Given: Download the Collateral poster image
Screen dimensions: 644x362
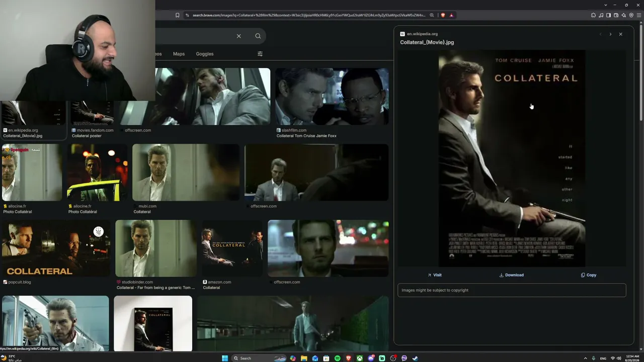Looking at the screenshot, I should click(511, 275).
